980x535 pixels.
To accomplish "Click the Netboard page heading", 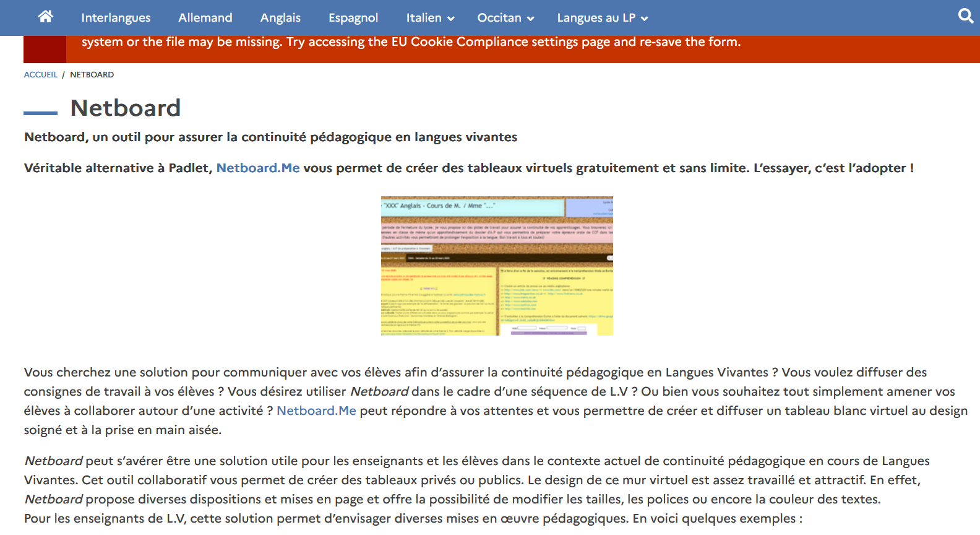I will click(x=126, y=108).
